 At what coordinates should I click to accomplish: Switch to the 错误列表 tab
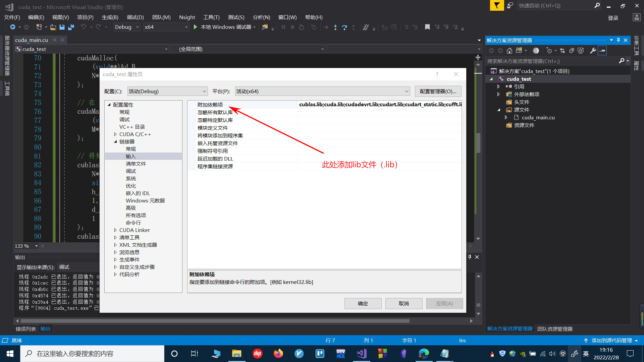(x=25, y=329)
